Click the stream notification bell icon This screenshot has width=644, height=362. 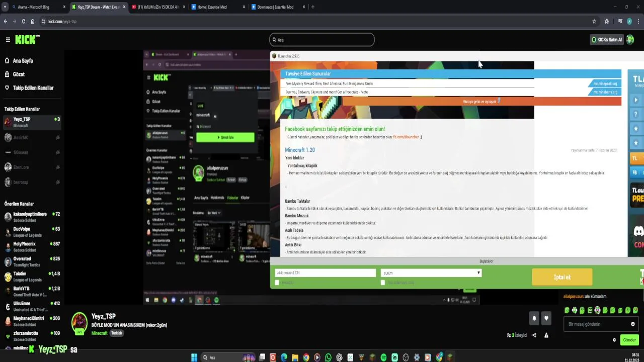534,318
